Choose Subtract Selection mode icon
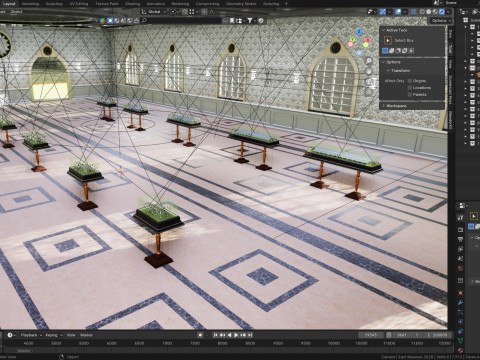Viewport: 480px width, 360px height. click(x=398, y=51)
